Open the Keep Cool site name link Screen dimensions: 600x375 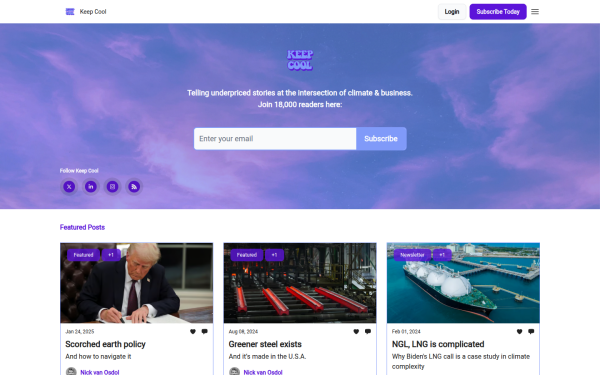93,12
